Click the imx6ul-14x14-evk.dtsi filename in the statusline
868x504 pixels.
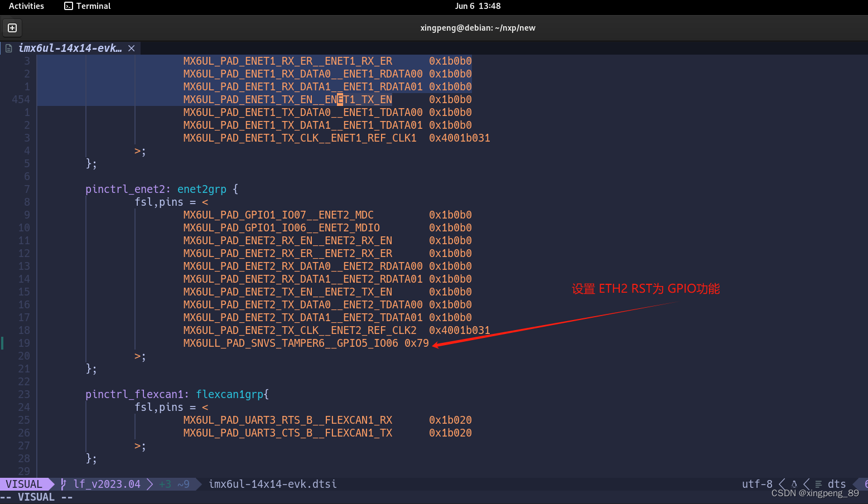pyautogui.click(x=273, y=484)
